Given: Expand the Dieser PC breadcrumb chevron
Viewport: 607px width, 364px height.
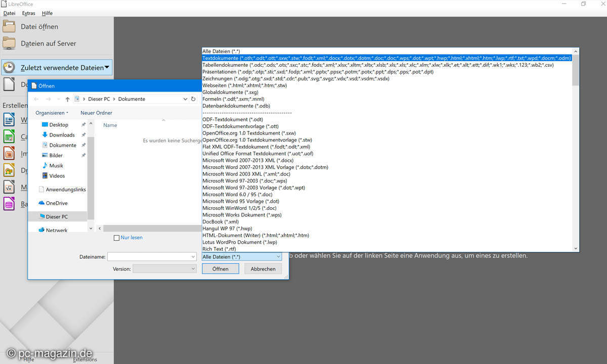Looking at the screenshot, I should tap(114, 99).
